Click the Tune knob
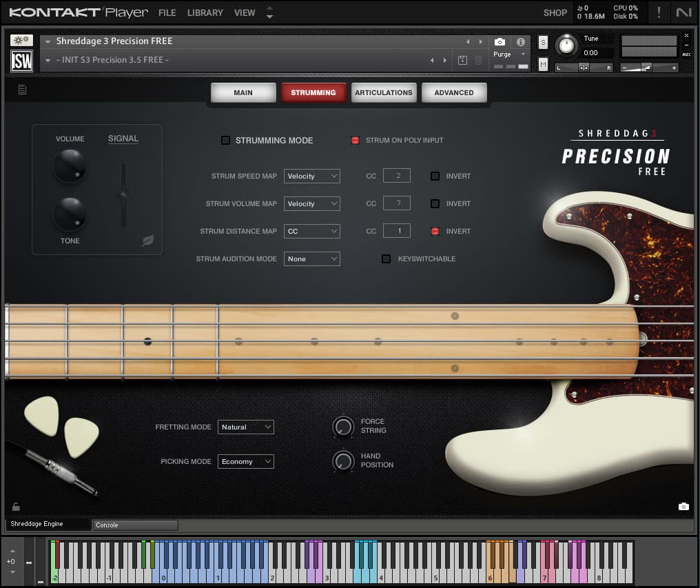The height and width of the screenshot is (588, 700). tap(566, 45)
